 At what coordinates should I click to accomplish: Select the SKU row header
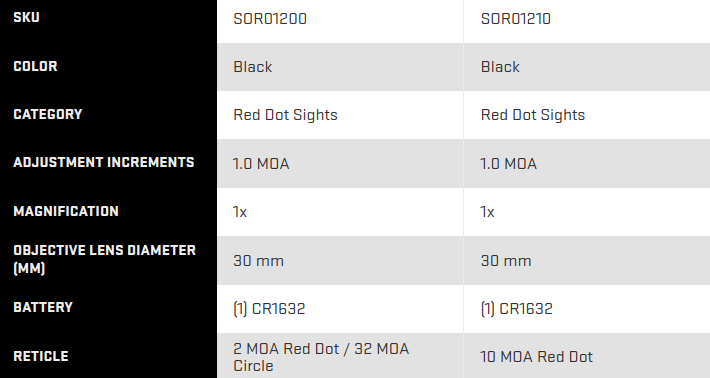[26, 18]
